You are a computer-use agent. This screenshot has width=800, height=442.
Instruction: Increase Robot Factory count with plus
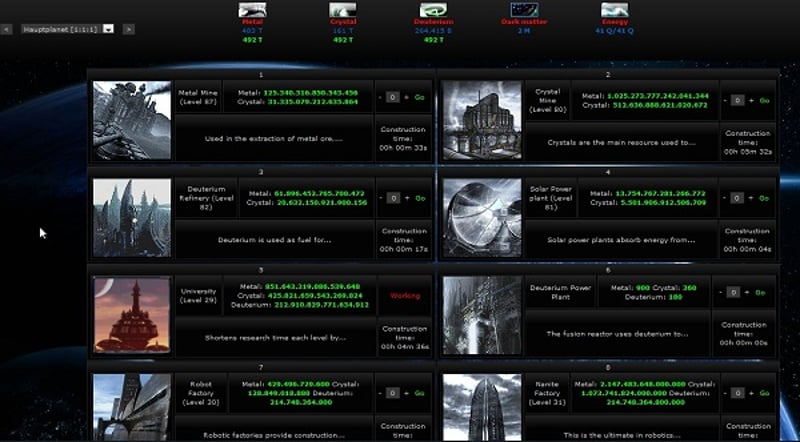406,393
